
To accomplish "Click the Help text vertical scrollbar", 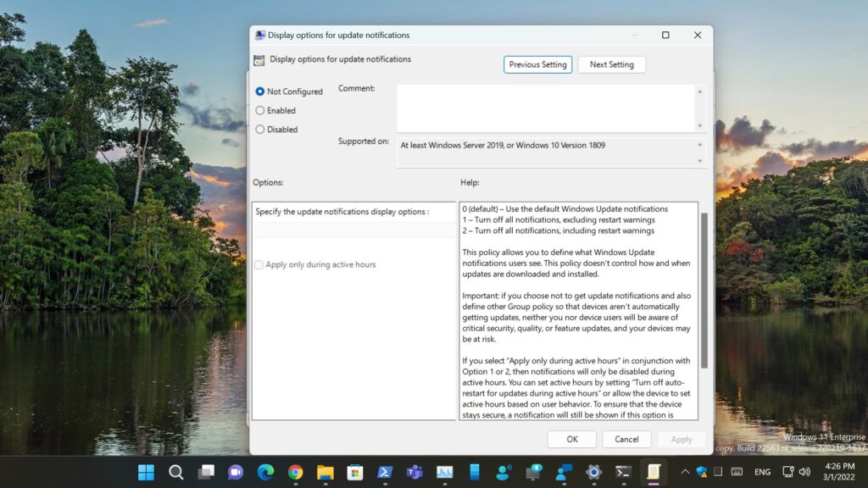I will 704,288.
